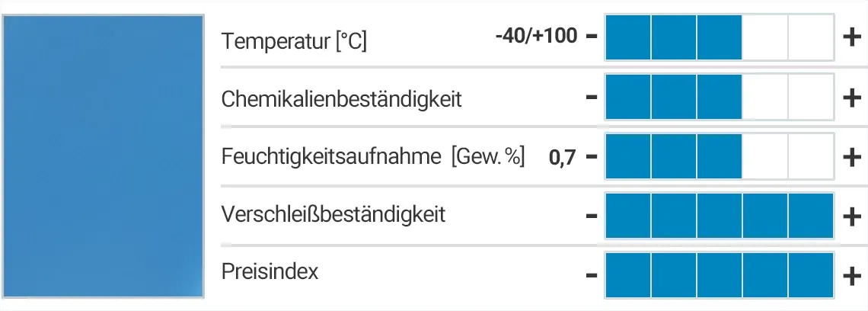Click minus icon for Feuchtigkeitsaufnahme rating
Image resolution: width=868 pixels, height=311 pixels.
coord(592,157)
